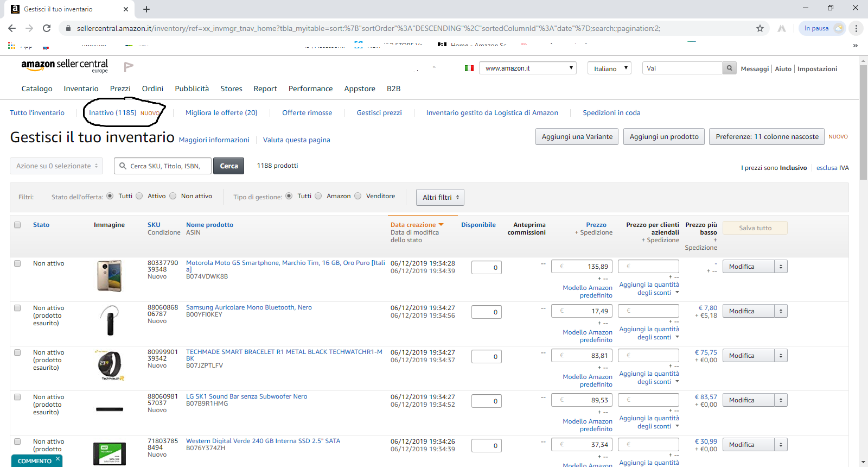
Task: Open Western Digital SSD thumbnail
Action: [x=109, y=453]
